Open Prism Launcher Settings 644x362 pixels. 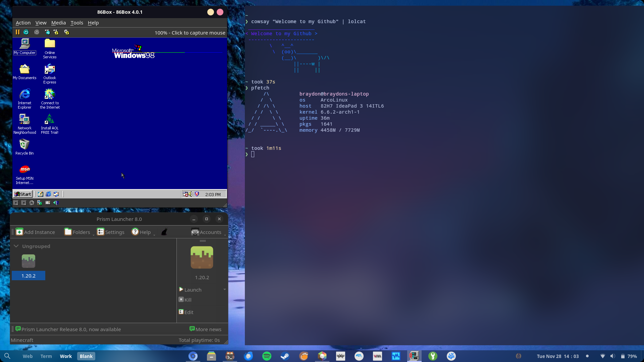point(111,232)
